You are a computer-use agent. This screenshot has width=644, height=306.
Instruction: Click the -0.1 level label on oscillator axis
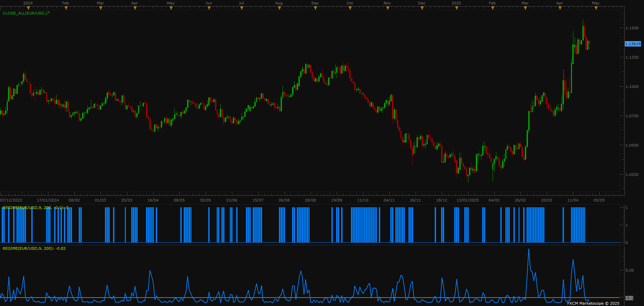pyautogui.click(x=629, y=298)
